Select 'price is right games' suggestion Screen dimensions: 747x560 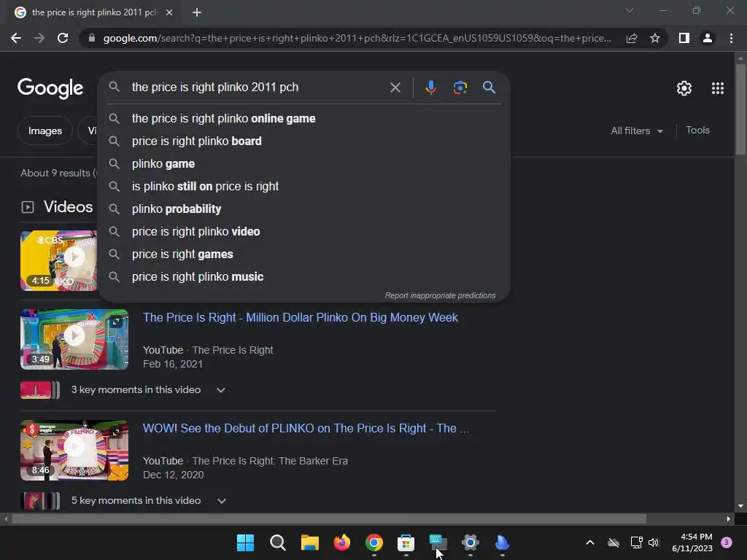click(x=304, y=254)
